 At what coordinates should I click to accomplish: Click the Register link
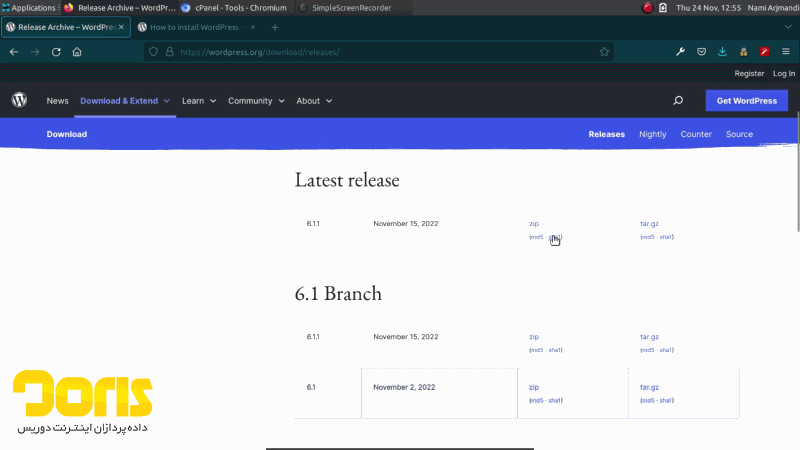pyautogui.click(x=749, y=73)
